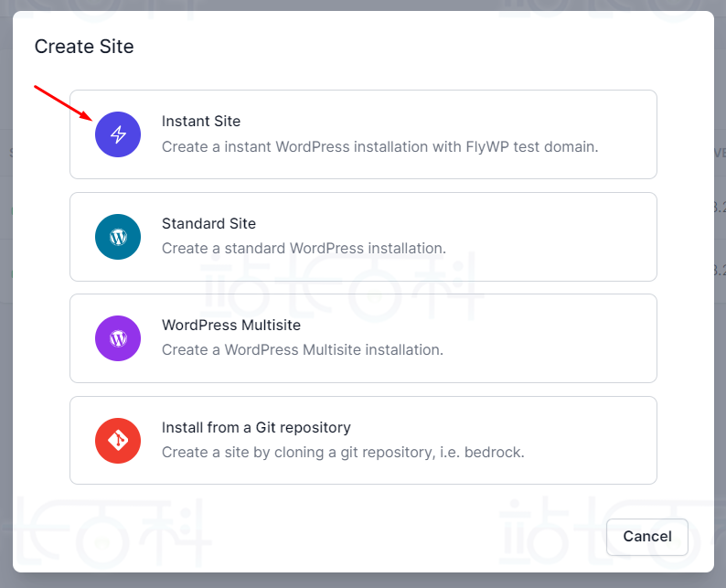726x588 pixels.
Task: Click empty dialog footer left of Cancel
Action: pyautogui.click(x=320, y=536)
